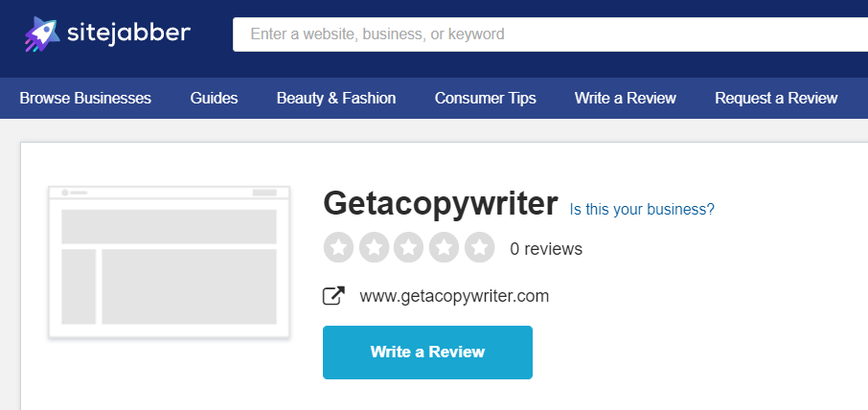Open the Guides menu item

pos(214,98)
